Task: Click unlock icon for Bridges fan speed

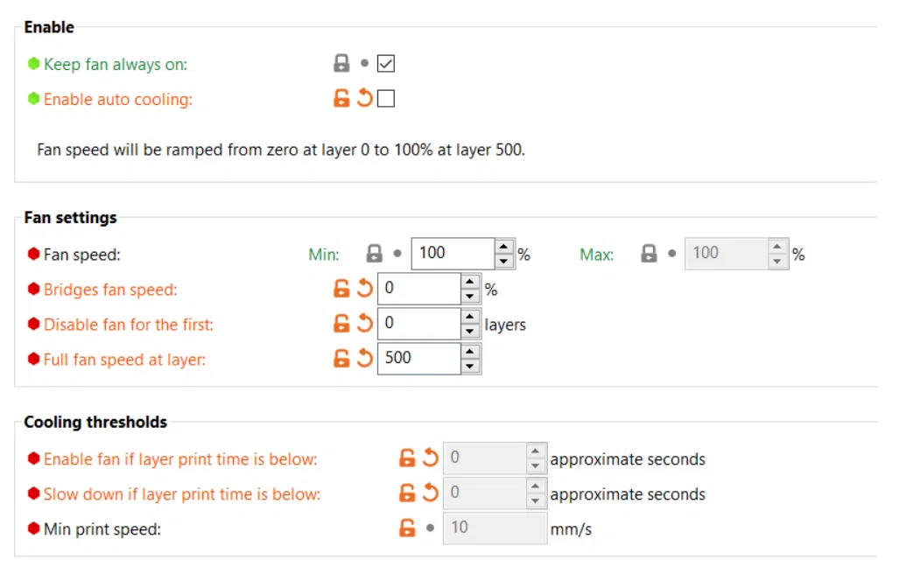Action: coord(341,289)
